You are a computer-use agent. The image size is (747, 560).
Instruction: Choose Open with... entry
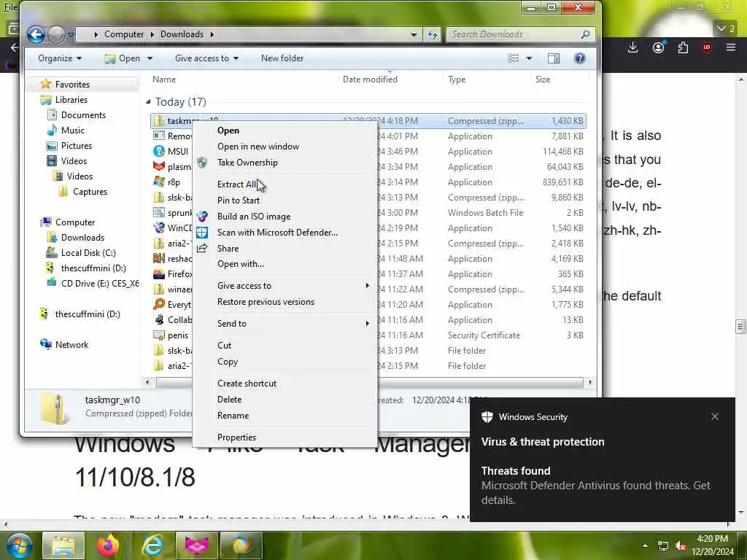click(x=285, y=264)
